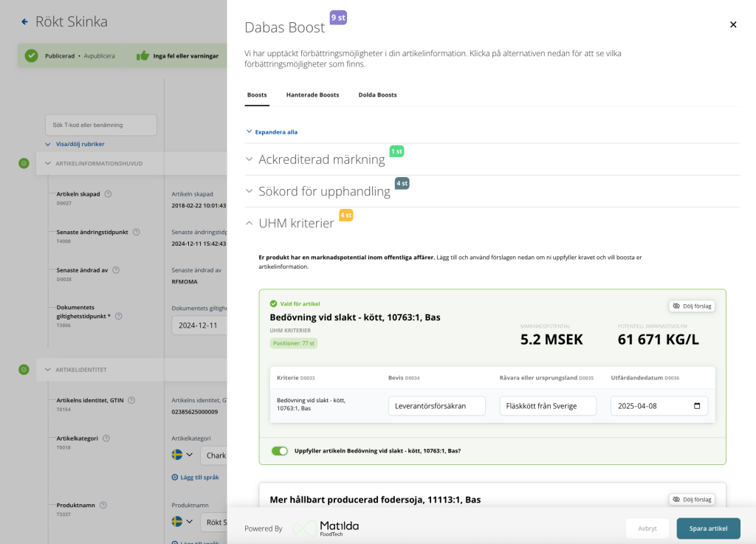
Task: Switch to the Hanterade Boosts tab
Action: pos(312,95)
